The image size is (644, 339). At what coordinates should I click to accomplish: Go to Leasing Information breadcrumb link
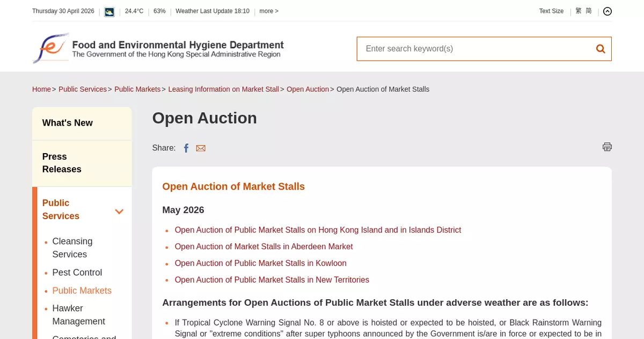(224, 89)
